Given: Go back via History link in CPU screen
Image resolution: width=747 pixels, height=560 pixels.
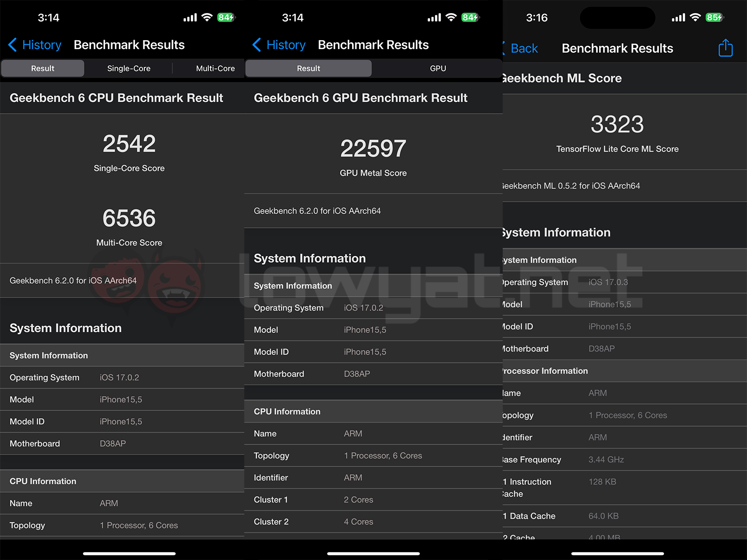Looking at the screenshot, I should click(42, 45).
